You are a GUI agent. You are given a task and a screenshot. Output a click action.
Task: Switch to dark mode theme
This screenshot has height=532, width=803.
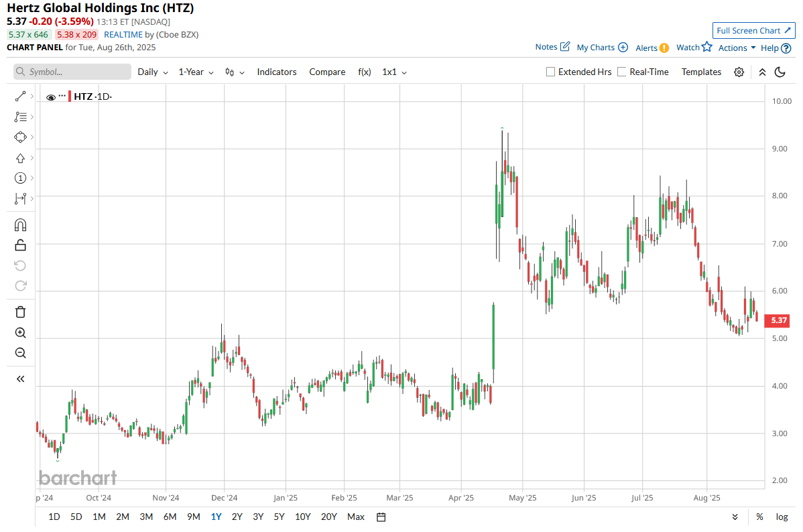pyautogui.click(x=780, y=72)
